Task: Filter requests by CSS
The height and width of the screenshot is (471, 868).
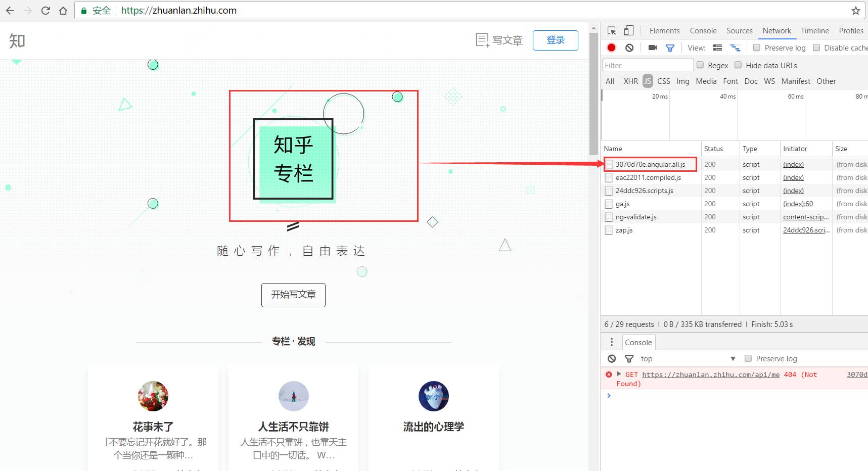Action: tap(664, 81)
